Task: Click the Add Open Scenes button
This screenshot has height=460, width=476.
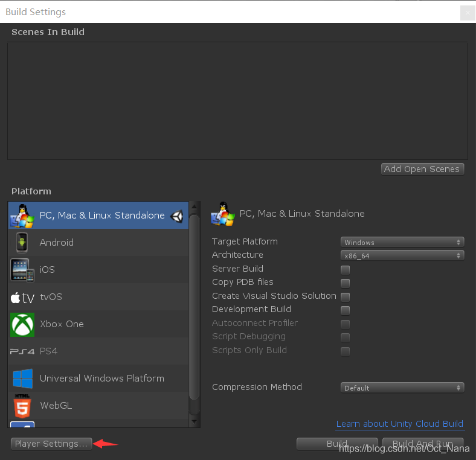Action: pyautogui.click(x=422, y=169)
